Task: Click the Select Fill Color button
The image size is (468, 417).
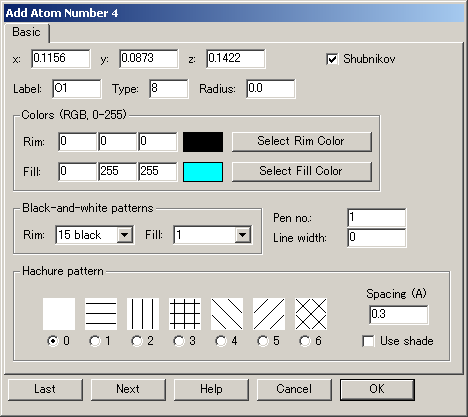Action: coord(302,171)
